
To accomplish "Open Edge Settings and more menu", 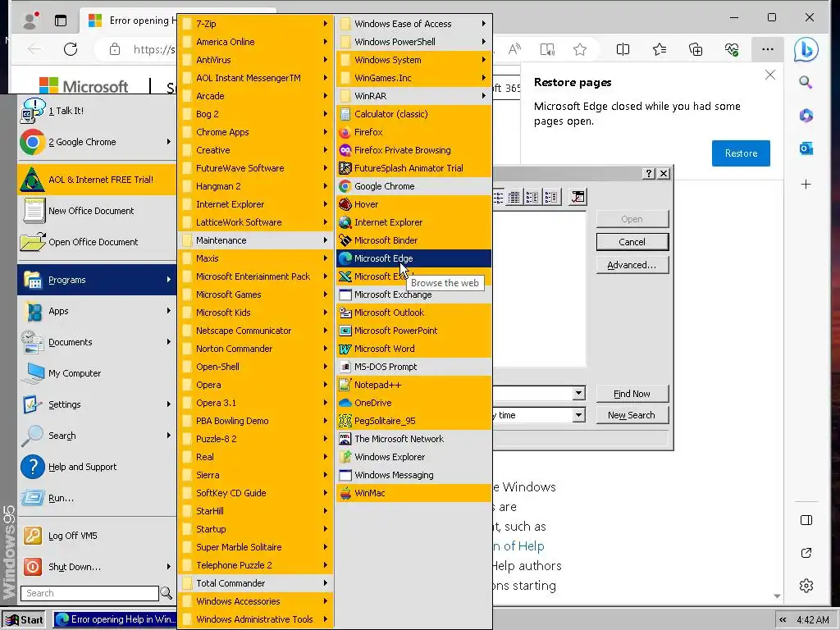I will point(768,49).
